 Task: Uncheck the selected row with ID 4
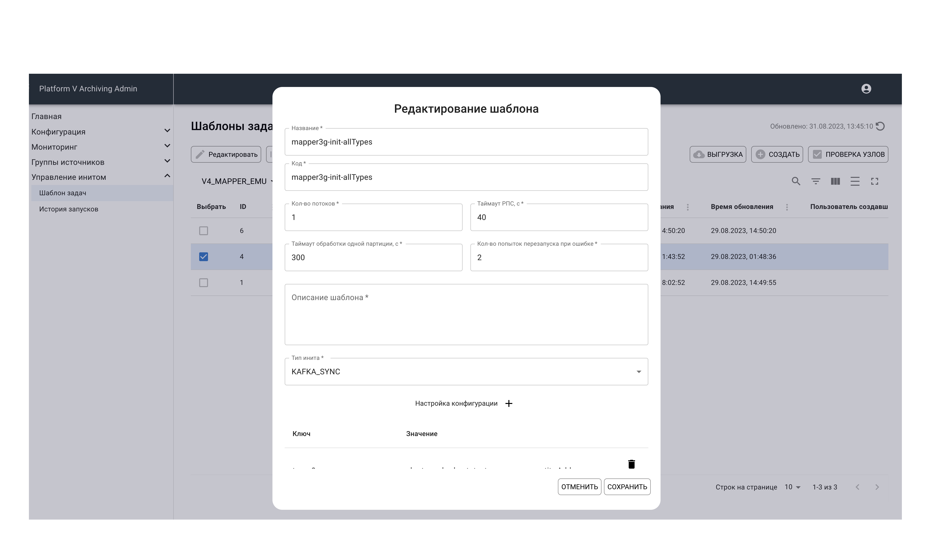pos(203,256)
